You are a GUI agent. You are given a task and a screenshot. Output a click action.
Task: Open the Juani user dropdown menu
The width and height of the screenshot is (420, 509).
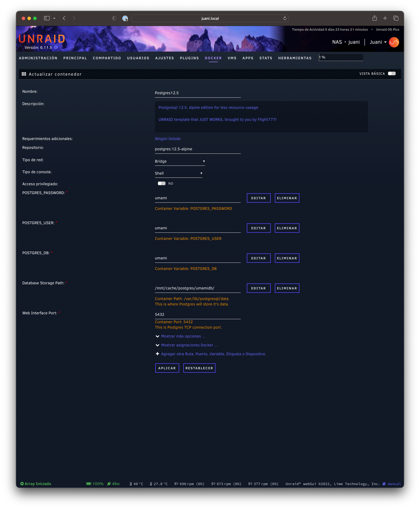click(x=378, y=42)
